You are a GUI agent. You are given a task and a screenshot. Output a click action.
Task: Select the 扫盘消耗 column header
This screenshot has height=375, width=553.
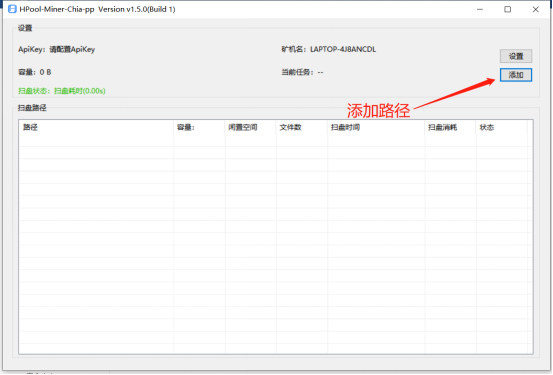(x=450, y=127)
